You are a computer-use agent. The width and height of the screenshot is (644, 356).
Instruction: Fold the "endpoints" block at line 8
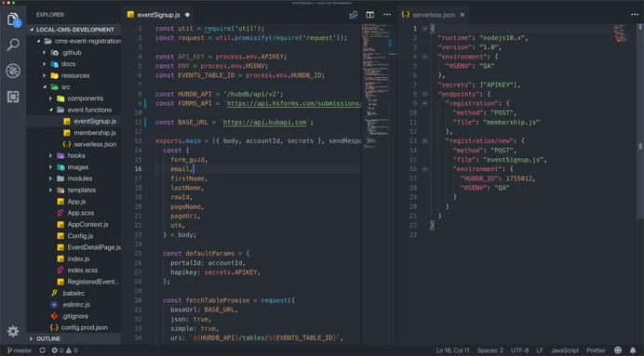pos(424,94)
